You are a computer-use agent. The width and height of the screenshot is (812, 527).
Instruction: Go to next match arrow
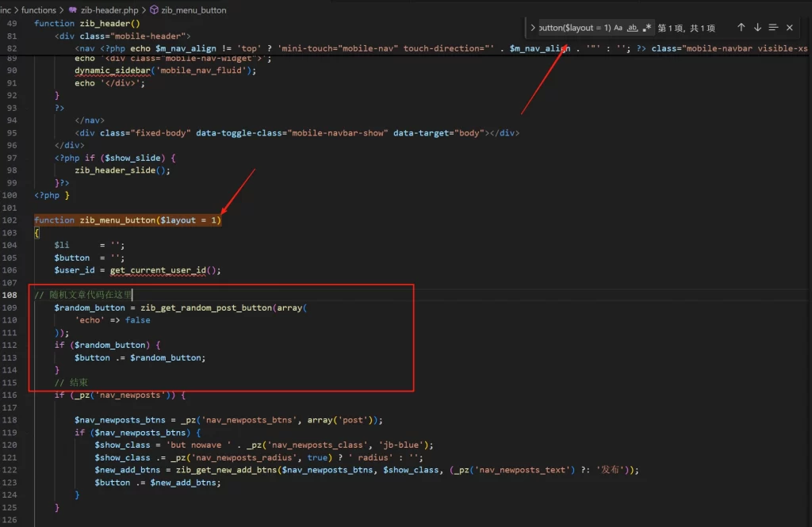coord(756,28)
